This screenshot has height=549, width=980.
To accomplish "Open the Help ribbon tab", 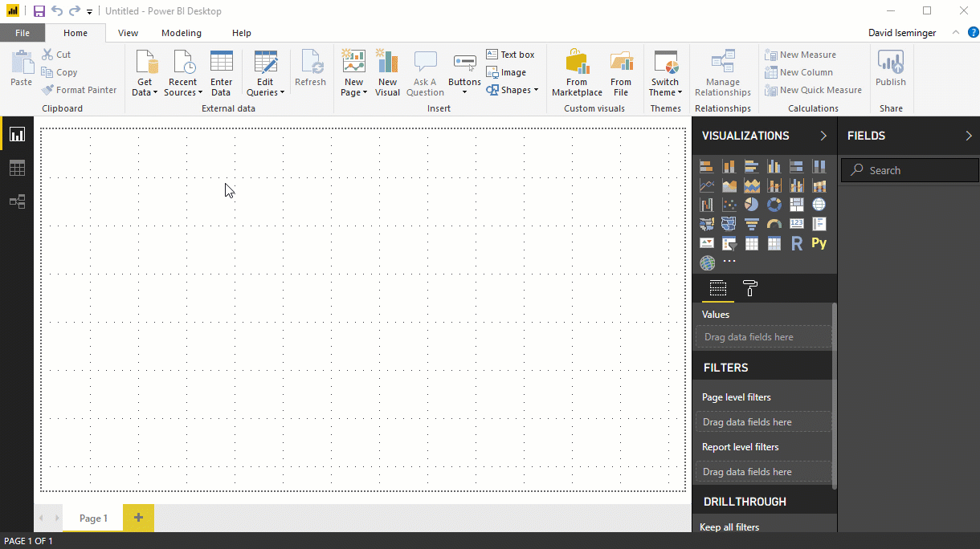I will (x=242, y=33).
